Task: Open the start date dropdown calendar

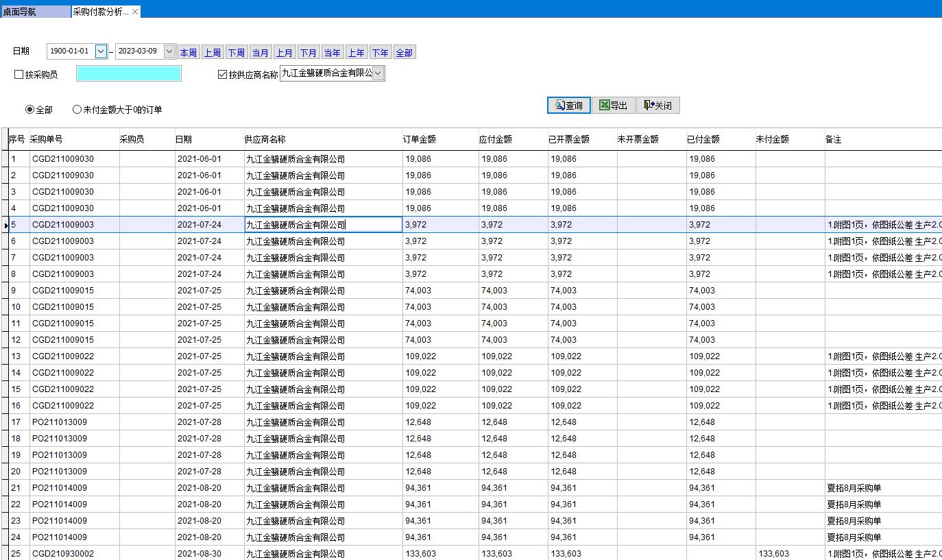Action: tap(101, 51)
